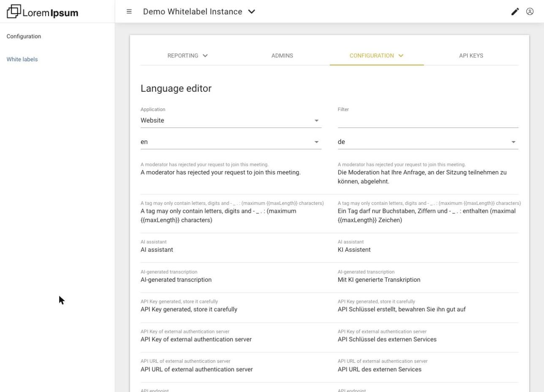Edit English field 'API URL of external authentication server'

[x=231, y=369]
